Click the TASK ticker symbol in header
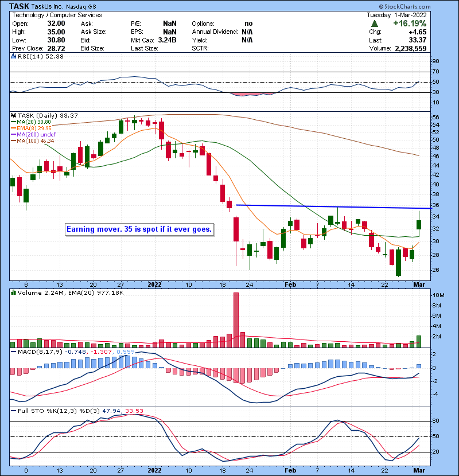Image resolution: width=459 pixels, height=476 pixels. point(19,6)
